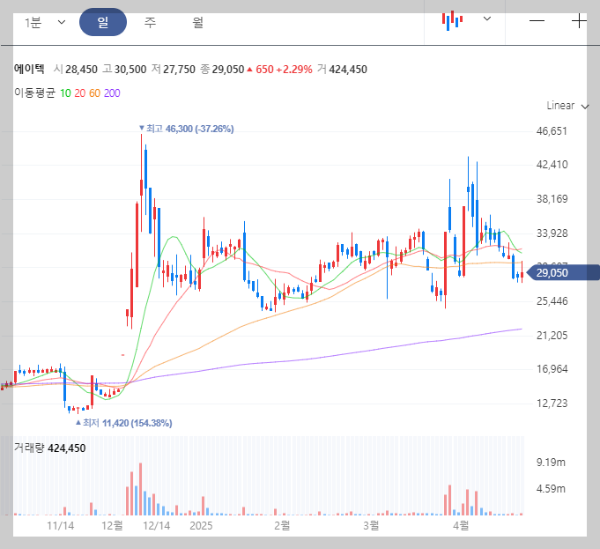
Task: Open the Linear scale dropdown
Action: point(567,106)
